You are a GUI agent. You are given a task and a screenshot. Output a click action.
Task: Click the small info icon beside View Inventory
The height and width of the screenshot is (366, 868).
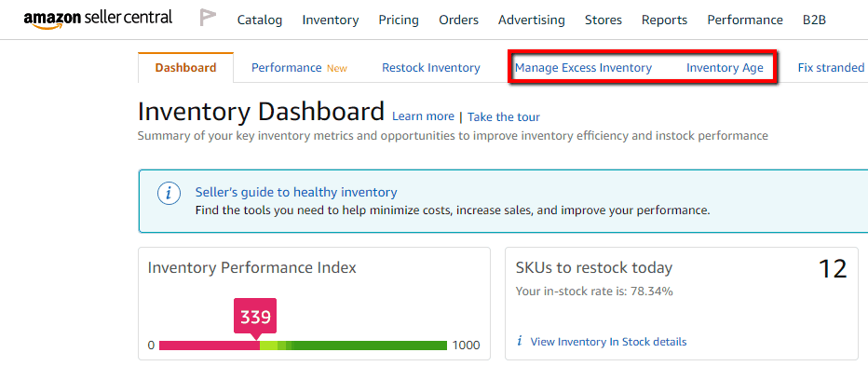pyautogui.click(x=520, y=341)
